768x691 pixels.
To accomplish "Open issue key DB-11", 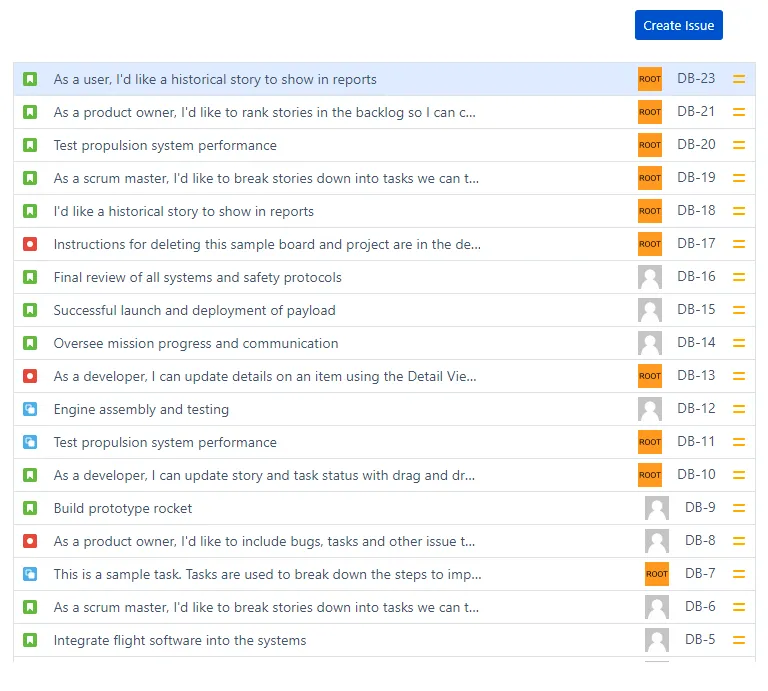I will tap(696, 441).
